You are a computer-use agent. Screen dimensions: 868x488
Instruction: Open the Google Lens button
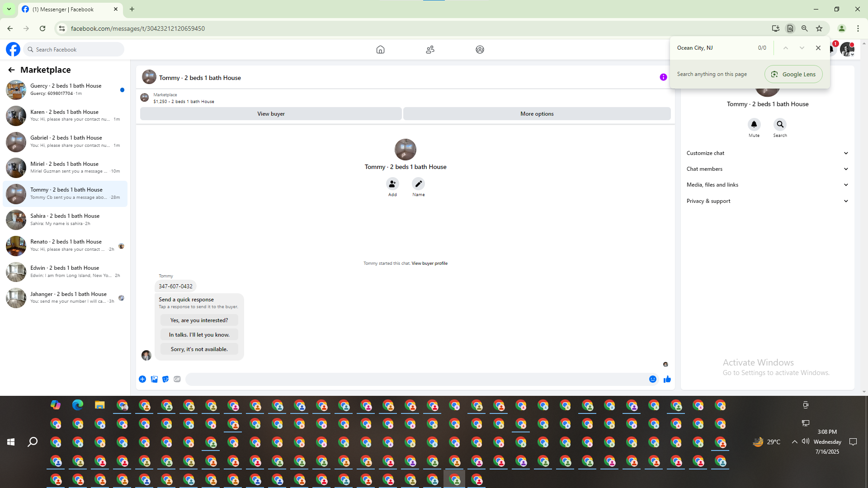point(793,74)
